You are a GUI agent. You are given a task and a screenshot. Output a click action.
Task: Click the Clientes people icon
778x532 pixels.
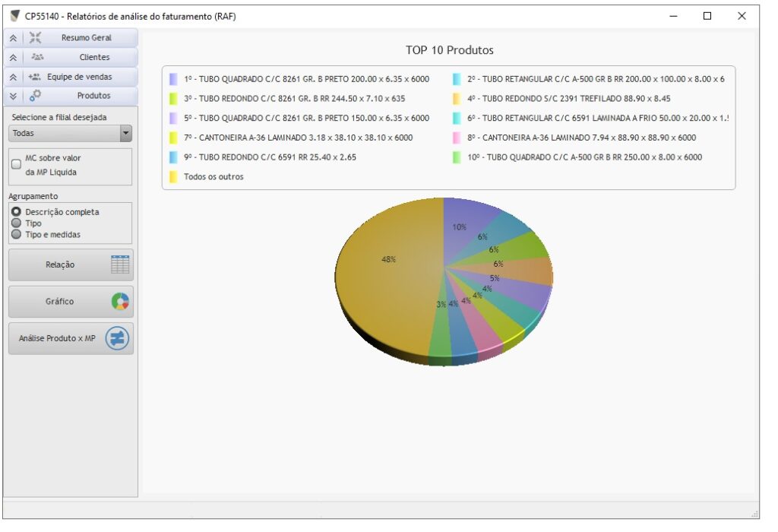click(x=37, y=57)
